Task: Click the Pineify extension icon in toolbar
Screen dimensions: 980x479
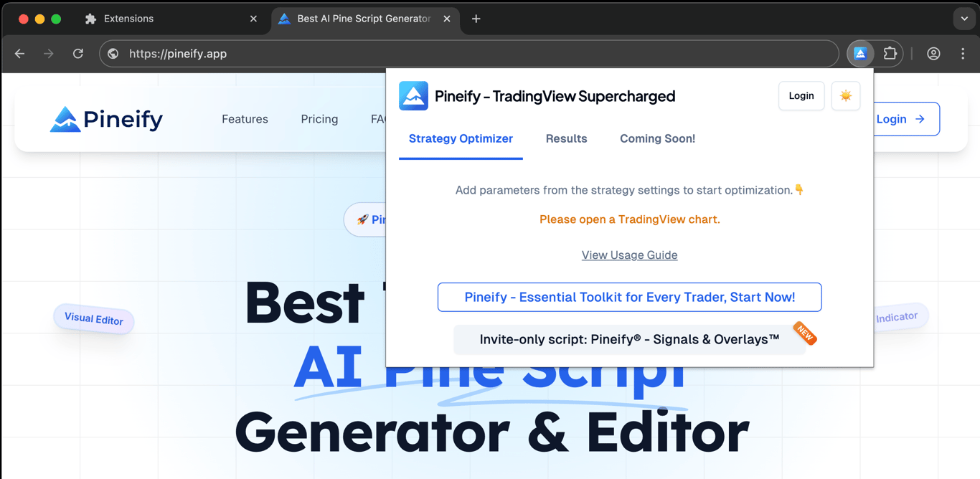Action: pos(859,54)
